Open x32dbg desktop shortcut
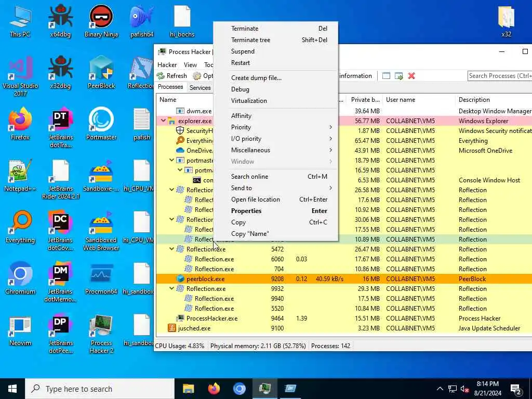 pyautogui.click(x=60, y=72)
